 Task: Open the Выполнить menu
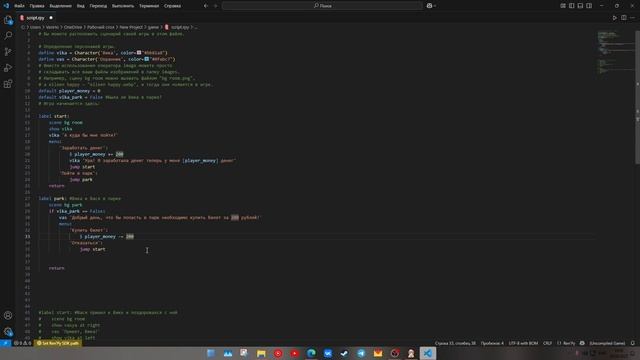pos(123,6)
